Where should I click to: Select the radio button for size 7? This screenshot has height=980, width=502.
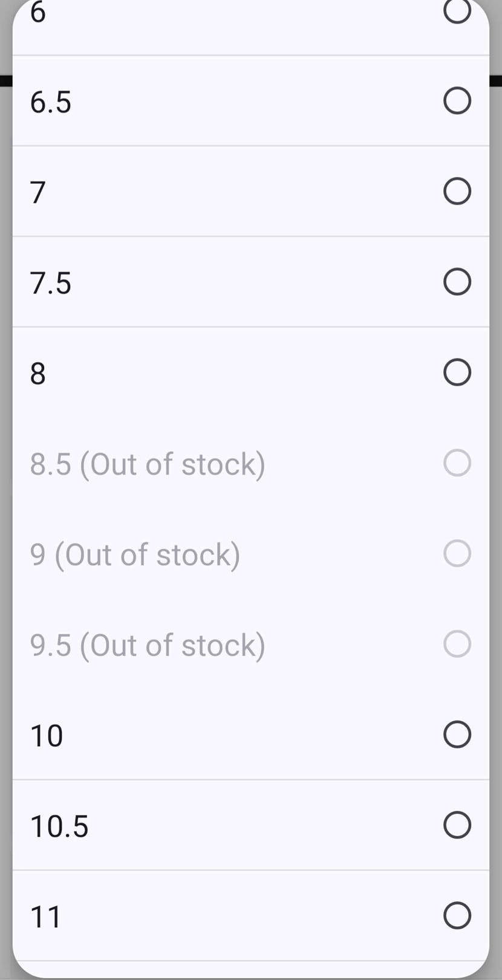coord(457,191)
